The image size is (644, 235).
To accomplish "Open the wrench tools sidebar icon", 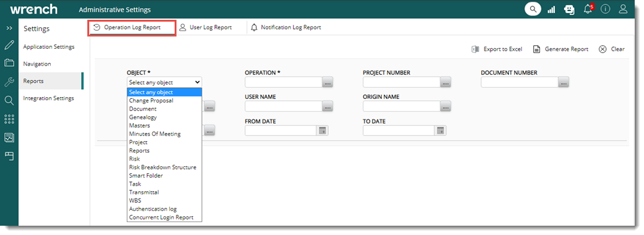I will tap(9, 82).
